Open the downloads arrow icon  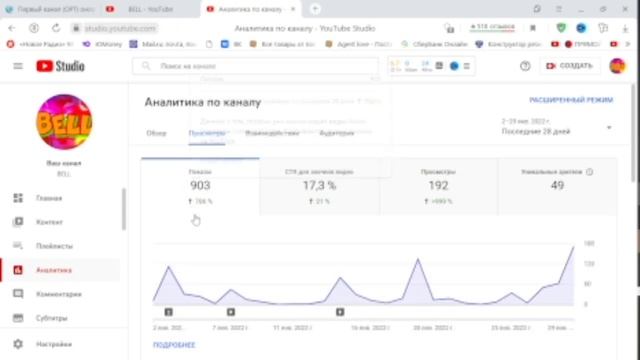point(625,28)
